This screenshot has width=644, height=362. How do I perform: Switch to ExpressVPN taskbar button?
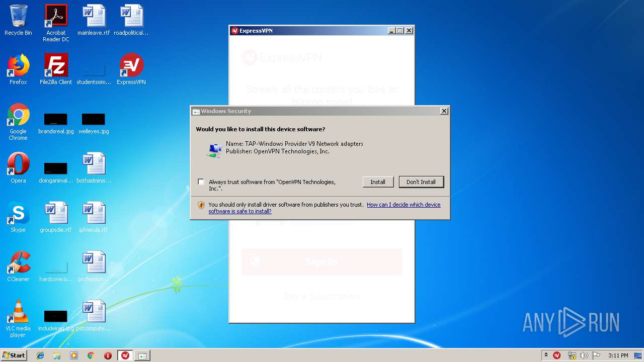click(x=125, y=355)
